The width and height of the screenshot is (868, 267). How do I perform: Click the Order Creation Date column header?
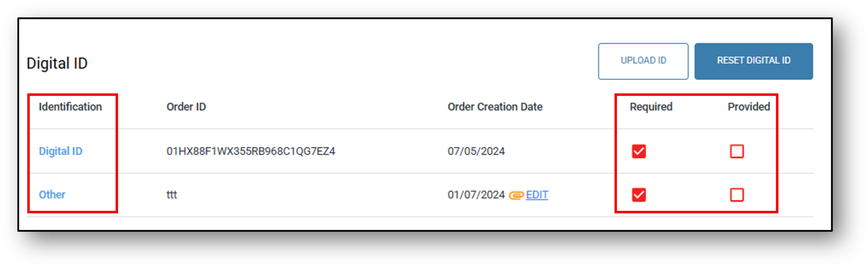495,107
